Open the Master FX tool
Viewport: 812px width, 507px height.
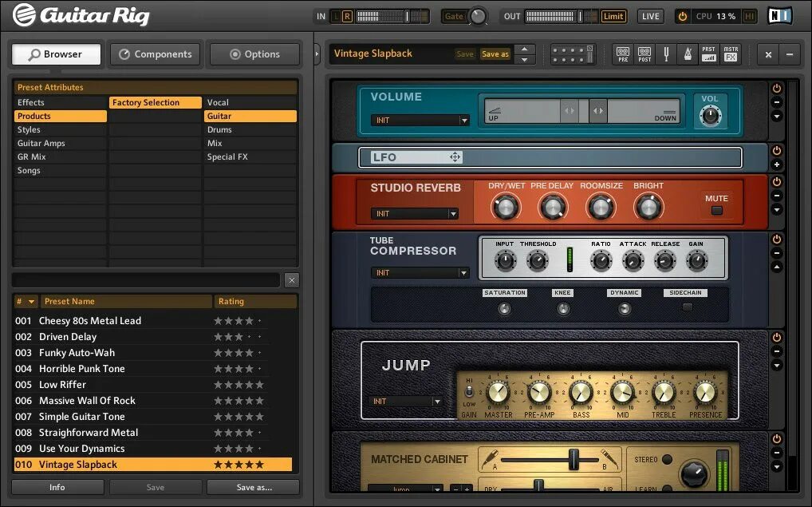point(731,54)
